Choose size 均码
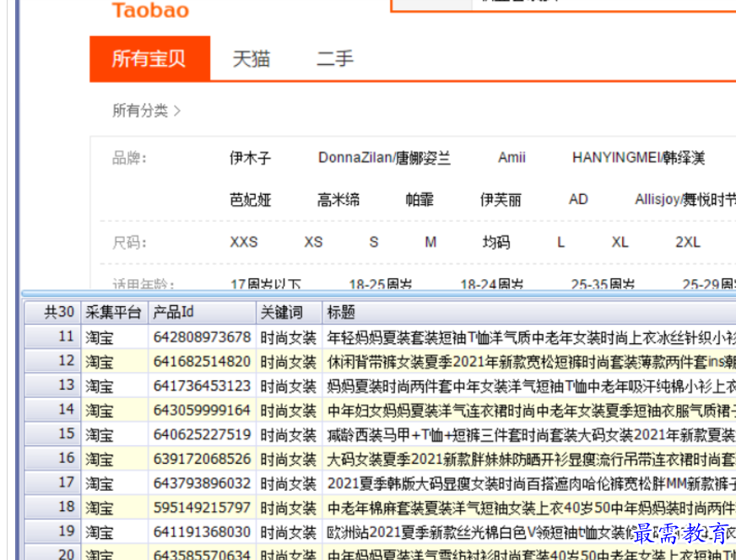Image resolution: width=736 pixels, height=560 pixels. click(x=496, y=243)
